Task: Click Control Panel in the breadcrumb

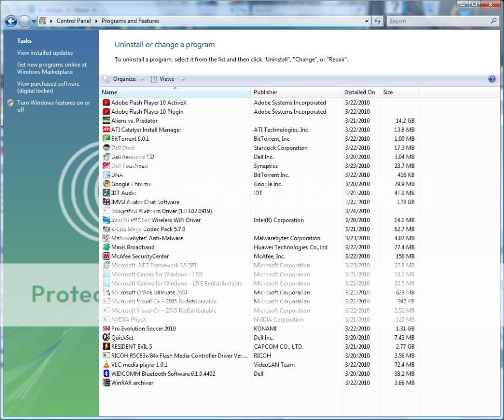Action: click(74, 21)
